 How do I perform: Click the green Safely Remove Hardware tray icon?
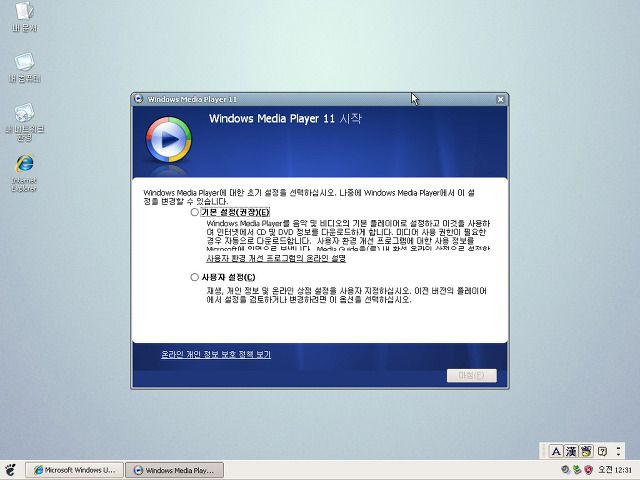577,470
